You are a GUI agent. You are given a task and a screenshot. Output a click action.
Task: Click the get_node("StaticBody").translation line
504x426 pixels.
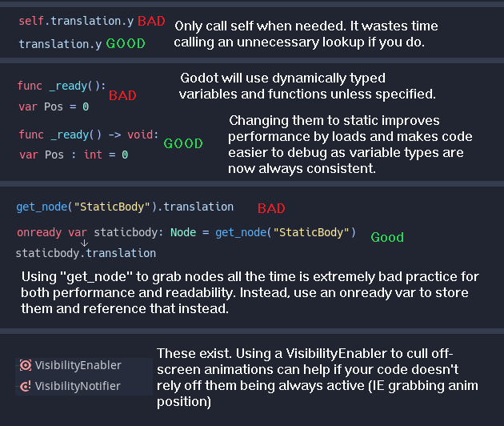pyautogui.click(x=125, y=207)
